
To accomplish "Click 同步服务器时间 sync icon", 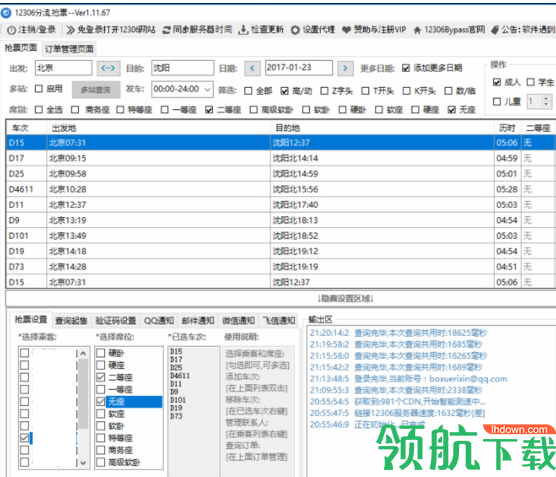I will point(166,30).
